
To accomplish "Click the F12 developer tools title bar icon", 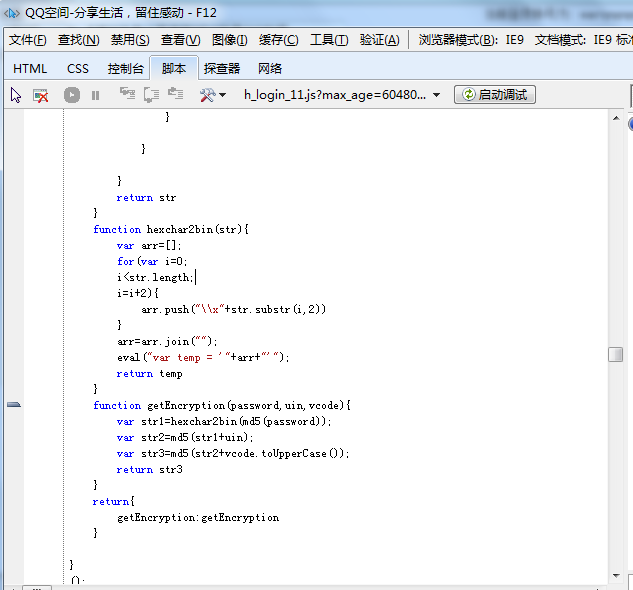I will tap(11, 13).
